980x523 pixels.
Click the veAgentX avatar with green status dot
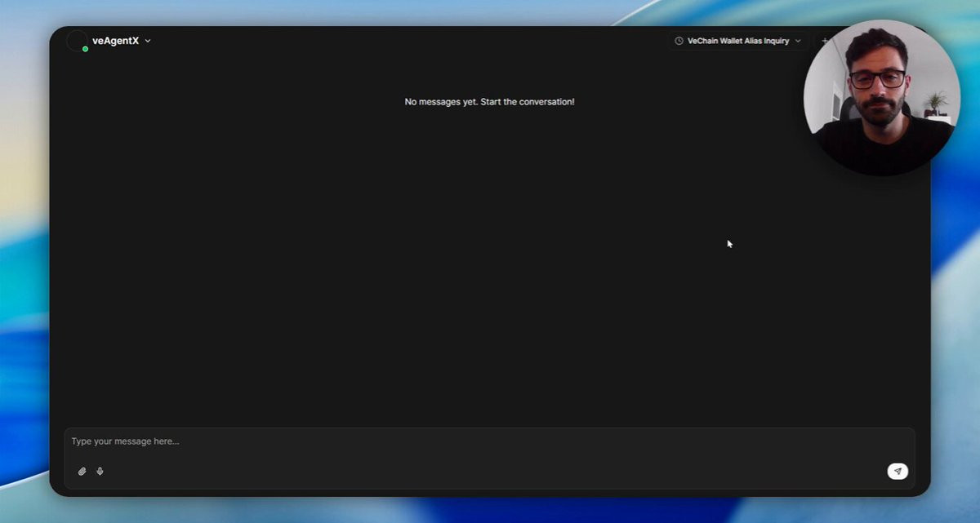point(78,41)
